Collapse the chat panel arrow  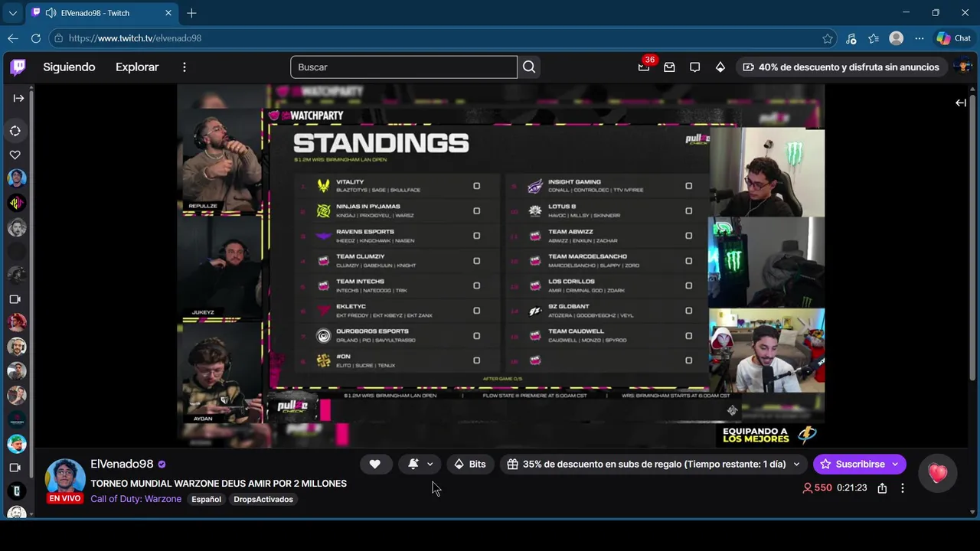point(960,103)
